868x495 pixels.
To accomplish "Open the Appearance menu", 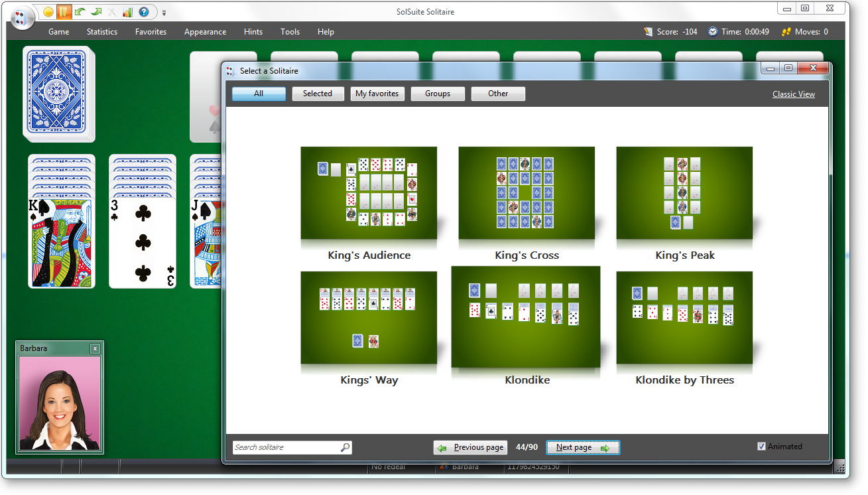I will click(x=205, y=31).
